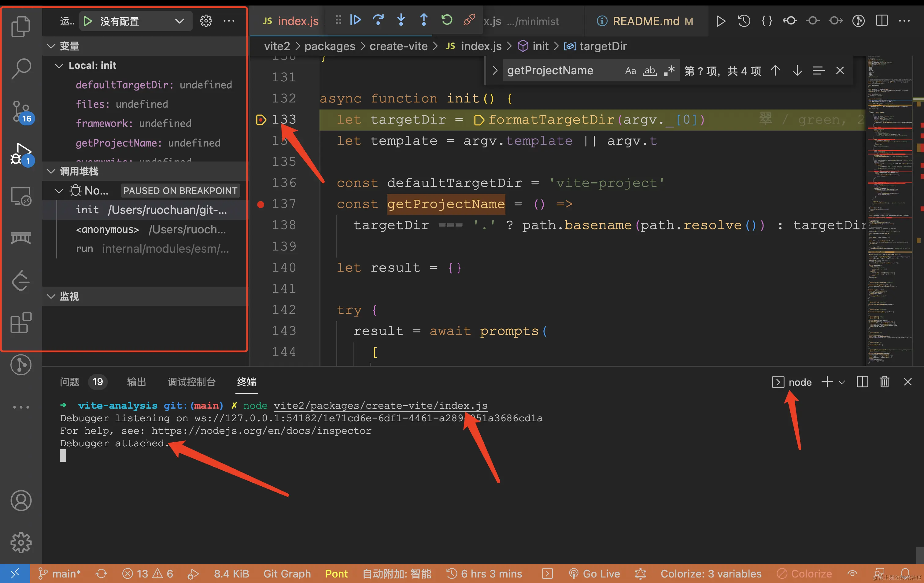924x583 pixels.
Task: Collapse the Local: init variables scope
Action: (x=59, y=66)
